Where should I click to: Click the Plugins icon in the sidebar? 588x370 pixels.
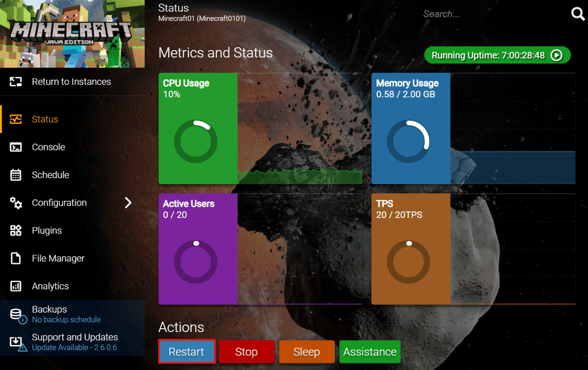point(16,230)
